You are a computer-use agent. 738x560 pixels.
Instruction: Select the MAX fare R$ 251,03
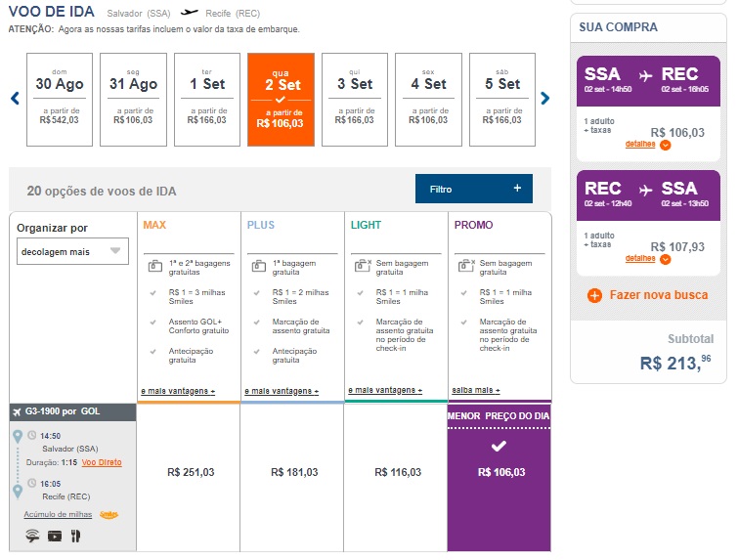click(x=190, y=472)
